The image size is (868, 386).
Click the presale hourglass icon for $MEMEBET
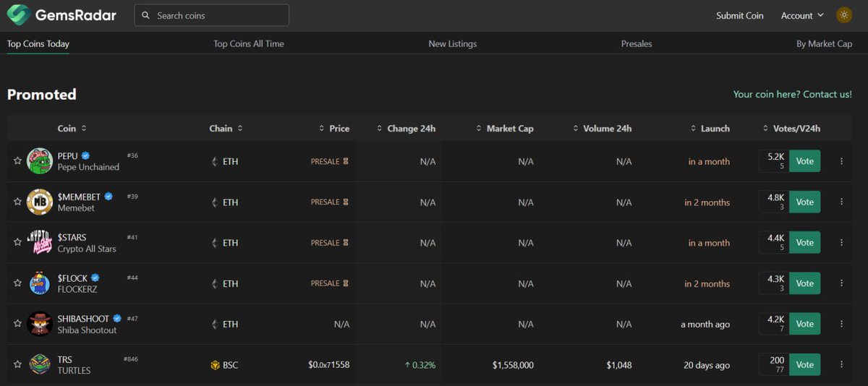tap(346, 202)
